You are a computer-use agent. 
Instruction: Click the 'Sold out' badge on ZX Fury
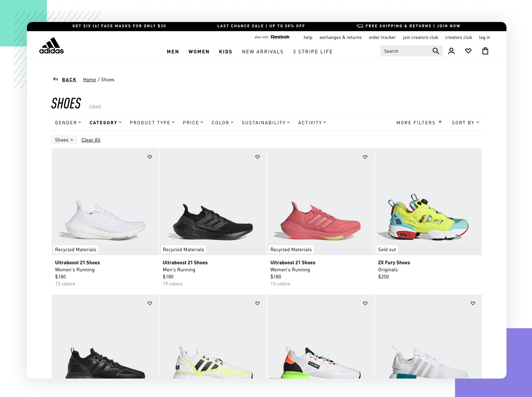pos(387,250)
